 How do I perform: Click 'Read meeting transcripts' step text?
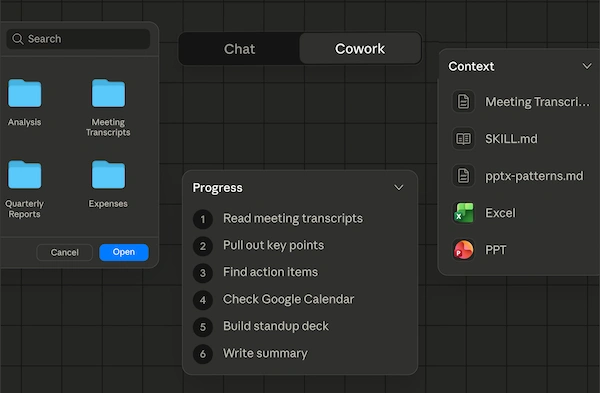(x=293, y=219)
